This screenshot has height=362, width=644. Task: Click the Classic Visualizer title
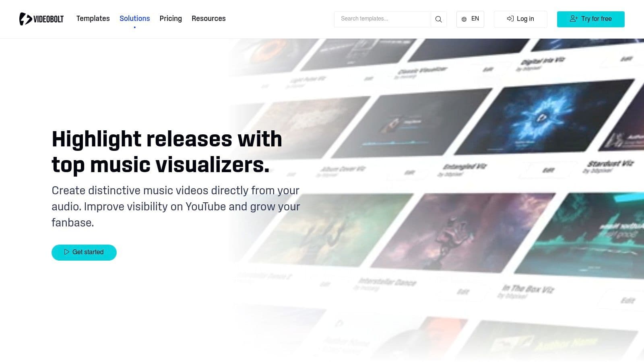[x=422, y=71]
